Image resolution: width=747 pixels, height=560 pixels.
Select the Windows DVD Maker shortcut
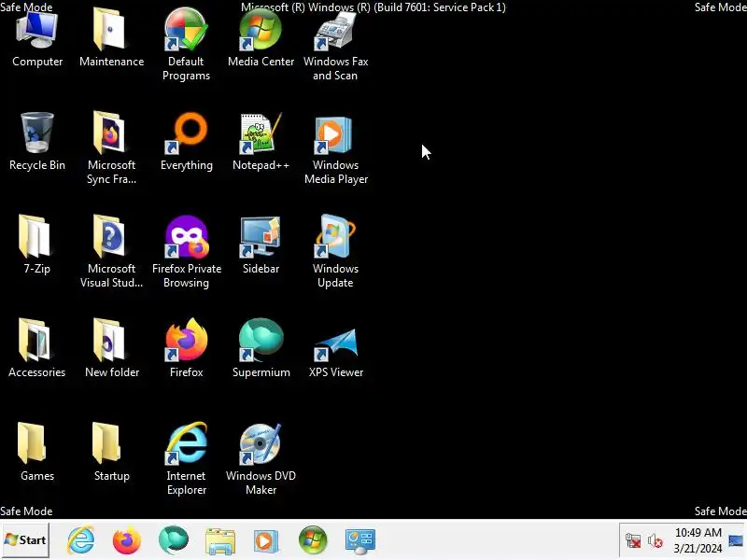pos(261,458)
